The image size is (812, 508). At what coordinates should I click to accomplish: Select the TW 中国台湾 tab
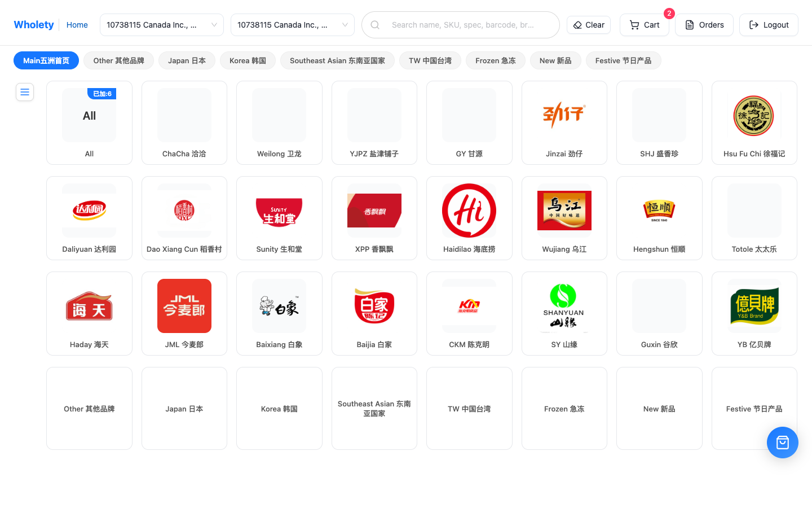pyautogui.click(x=430, y=60)
